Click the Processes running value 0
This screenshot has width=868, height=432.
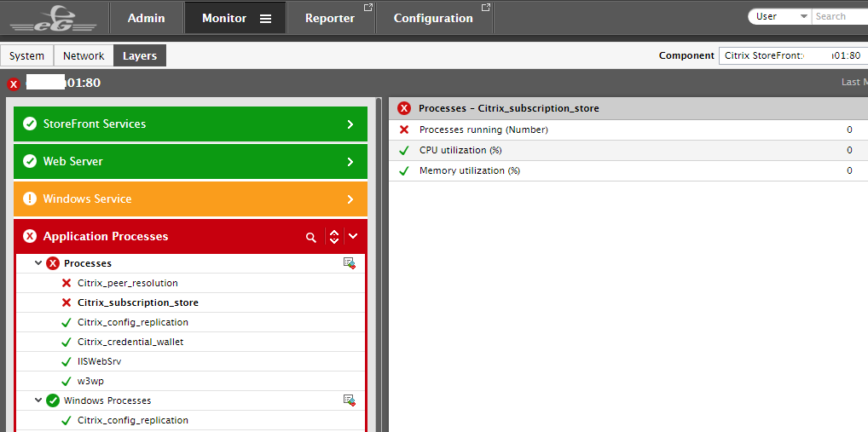pos(849,130)
